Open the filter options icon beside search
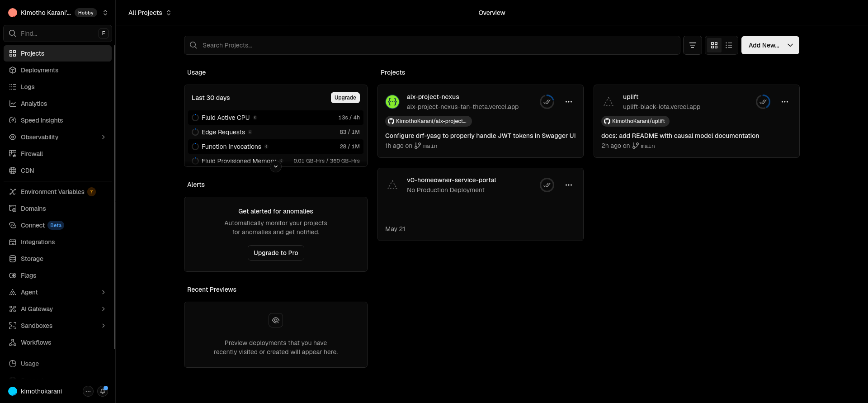The width and height of the screenshot is (868, 403). pyautogui.click(x=692, y=45)
